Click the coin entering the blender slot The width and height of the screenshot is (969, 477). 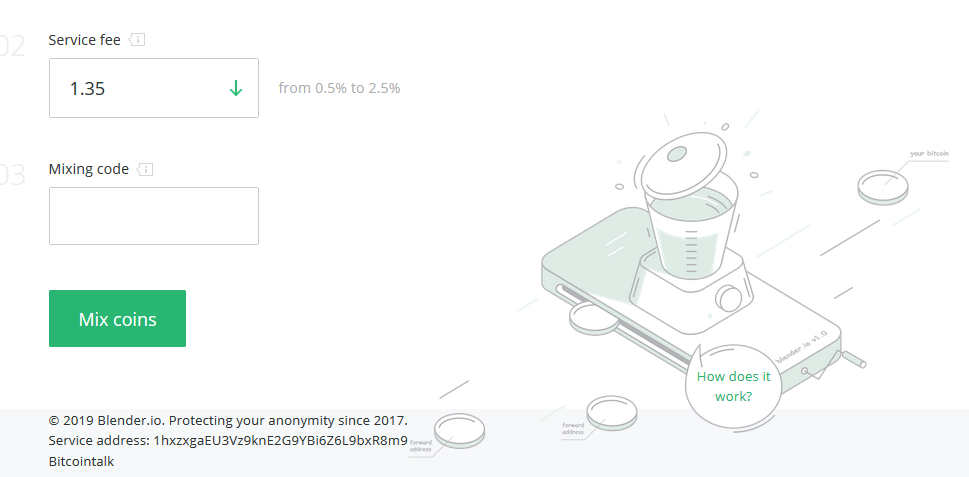pos(592,318)
